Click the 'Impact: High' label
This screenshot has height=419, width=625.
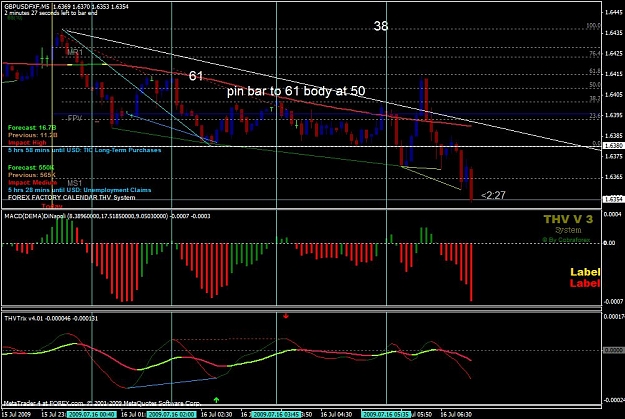click(x=27, y=142)
